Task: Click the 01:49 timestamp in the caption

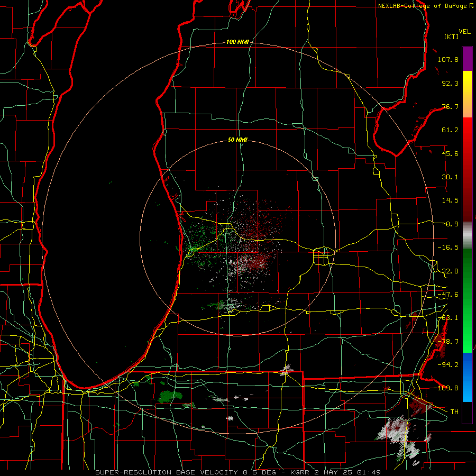Action: [x=369, y=472]
